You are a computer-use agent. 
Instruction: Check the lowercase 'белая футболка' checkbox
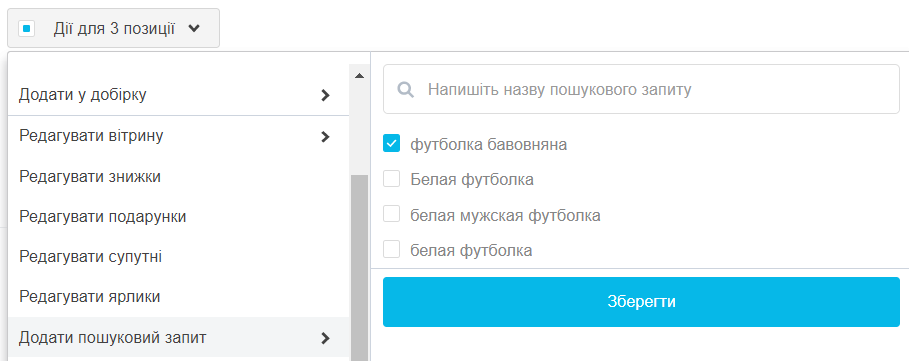pyautogui.click(x=391, y=250)
